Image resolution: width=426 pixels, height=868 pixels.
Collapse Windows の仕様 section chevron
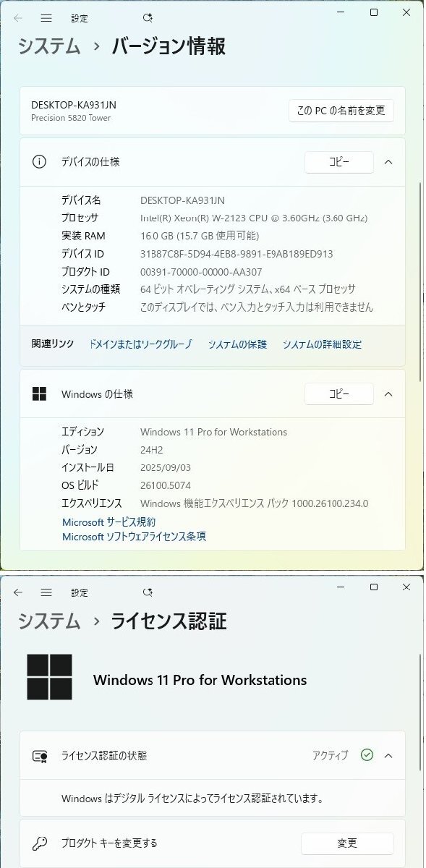click(x=388, y=394)
